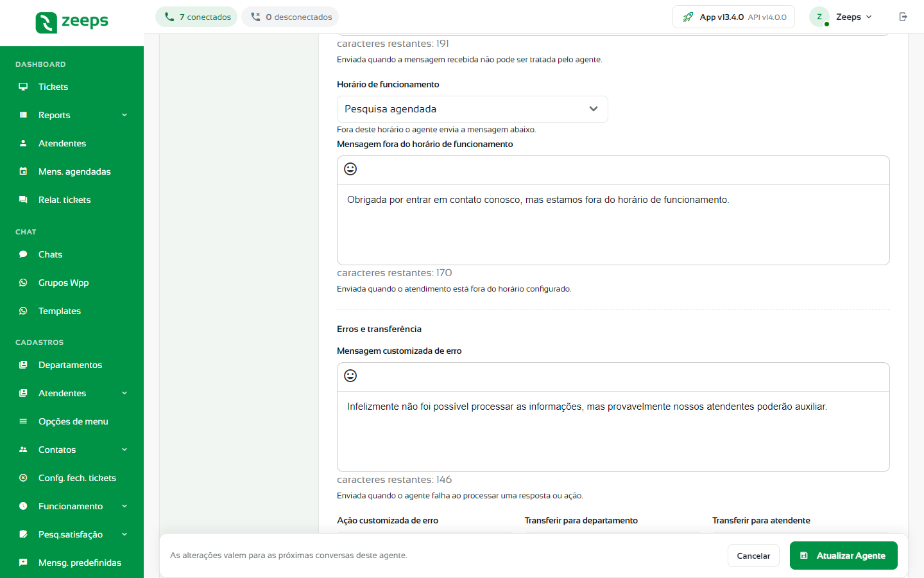This screenshot has height=578, width=924.
Task: Click the 'Ação customizada de erro' label
Action: pos(388,520)
